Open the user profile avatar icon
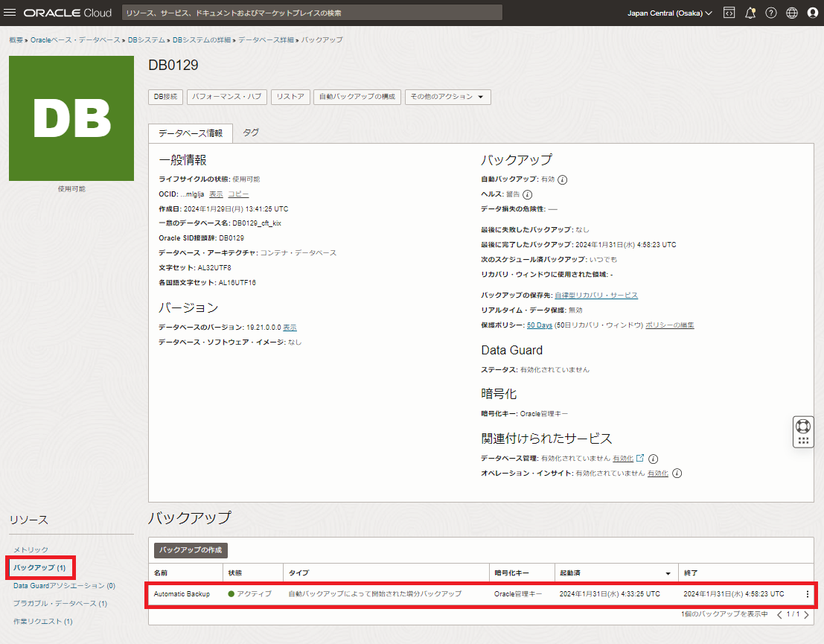 tap(812, 13)
